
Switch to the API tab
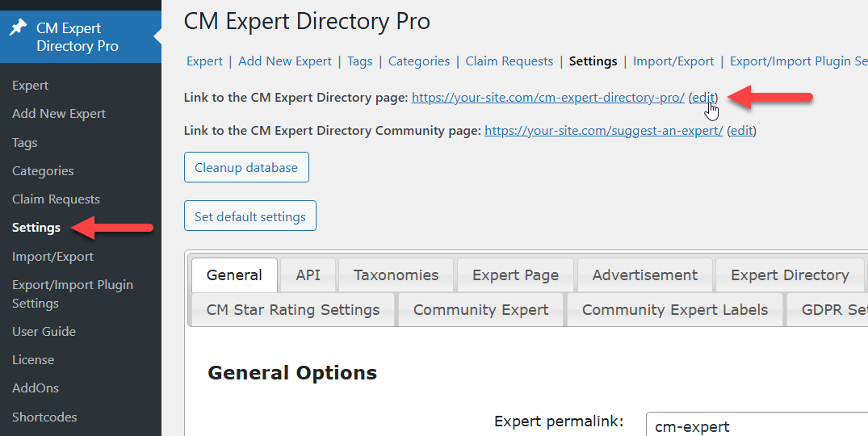[308, 275]
